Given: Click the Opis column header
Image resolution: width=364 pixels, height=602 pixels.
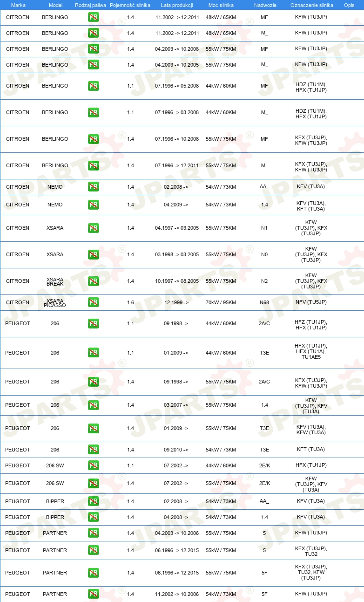Looking at the screenshot, I should point(349,5).
